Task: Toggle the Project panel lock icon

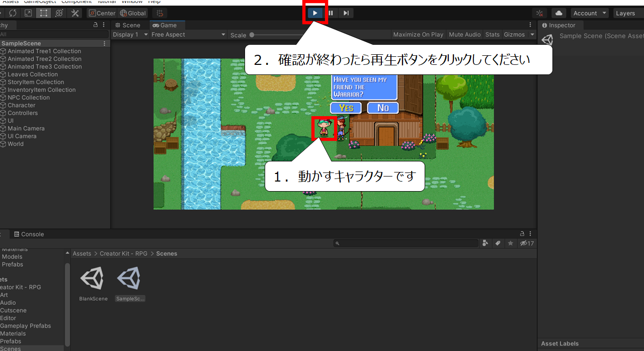Action: (522, 234)
